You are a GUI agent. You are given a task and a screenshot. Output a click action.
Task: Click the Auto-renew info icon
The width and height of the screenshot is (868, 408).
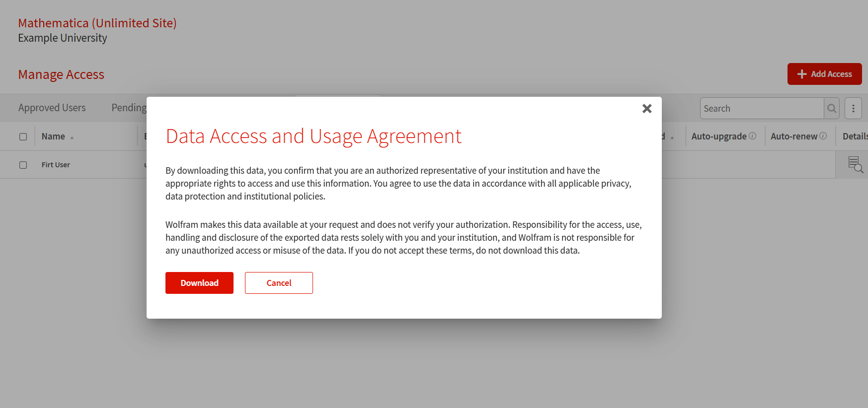point(823,136)
